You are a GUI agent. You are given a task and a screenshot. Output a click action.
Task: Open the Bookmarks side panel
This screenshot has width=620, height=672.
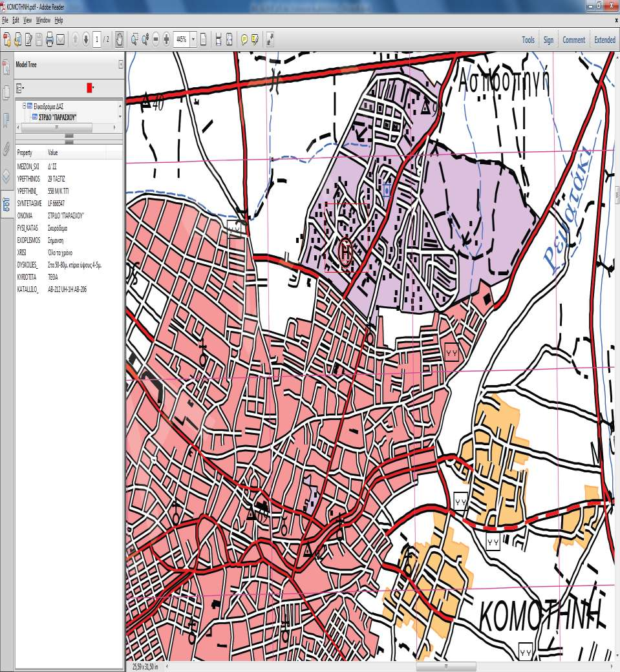(6, 120)
